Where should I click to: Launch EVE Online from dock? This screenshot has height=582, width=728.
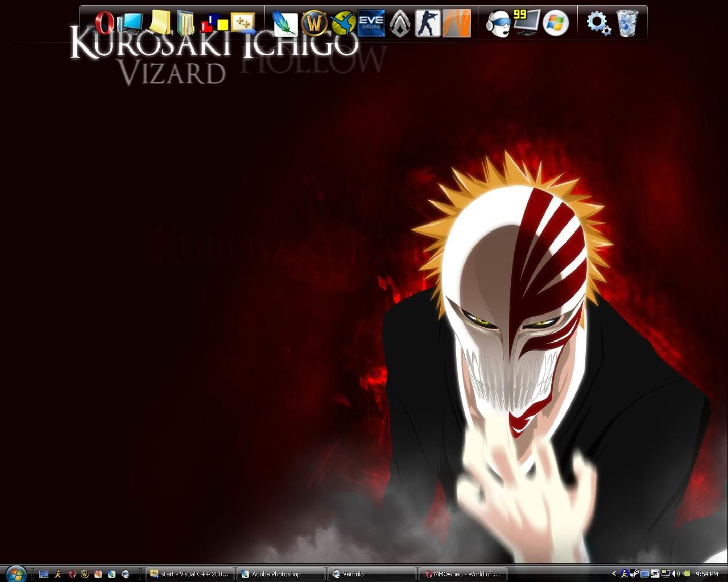click(x=371, y=24)
